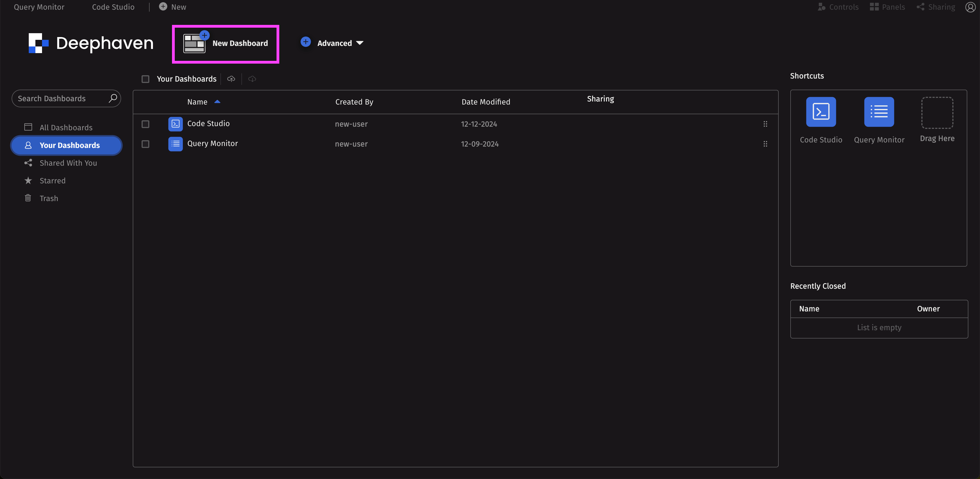
Task: Click the Deephaven logo
Action: [90, 43]
